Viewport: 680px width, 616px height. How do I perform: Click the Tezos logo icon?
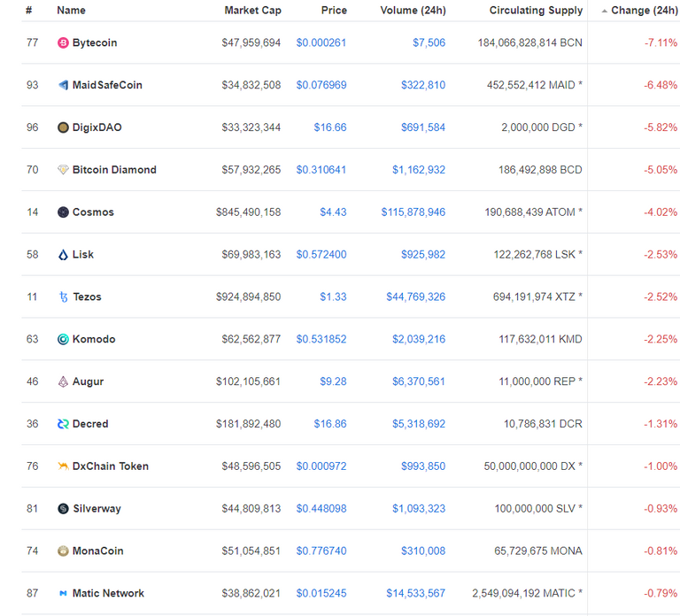click(x=64, y=297)
